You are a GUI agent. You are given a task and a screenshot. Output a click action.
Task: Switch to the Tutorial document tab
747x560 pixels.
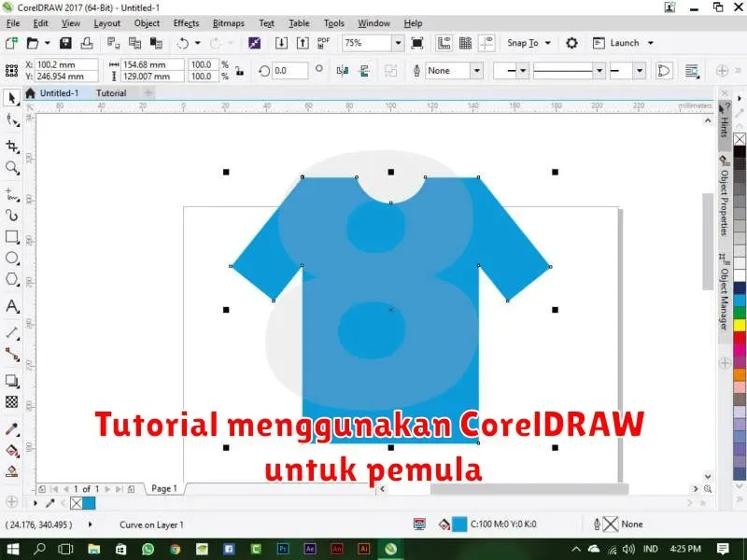[111, 92]
